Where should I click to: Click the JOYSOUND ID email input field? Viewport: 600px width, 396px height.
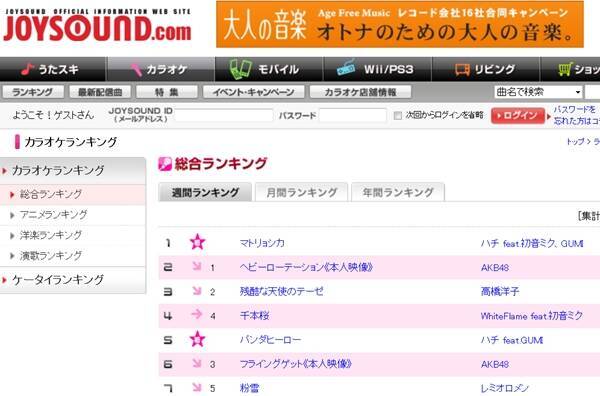[x=224, y=116]
